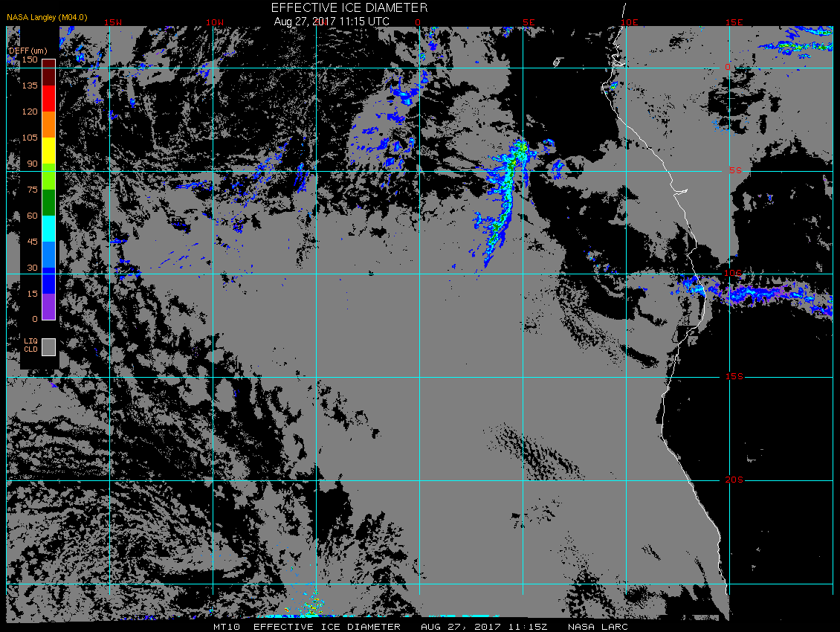Click the '15S' latitude label
Screen dimensions: 840x632
point(734,376)
